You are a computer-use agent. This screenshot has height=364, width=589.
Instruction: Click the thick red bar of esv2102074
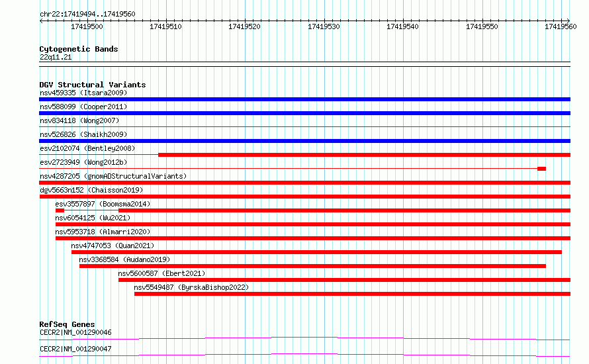pyautogui.click(x=365, y=155)
